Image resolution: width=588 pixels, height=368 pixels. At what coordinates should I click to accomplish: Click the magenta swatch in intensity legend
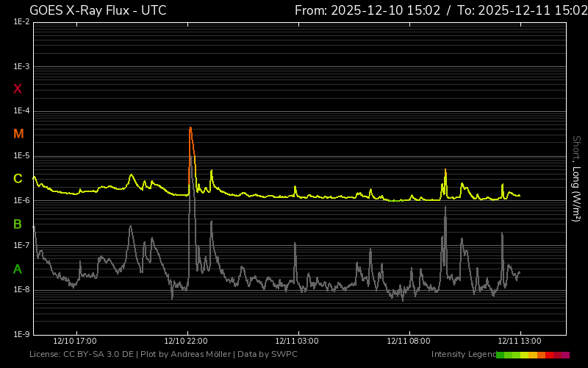pos(565,355)
